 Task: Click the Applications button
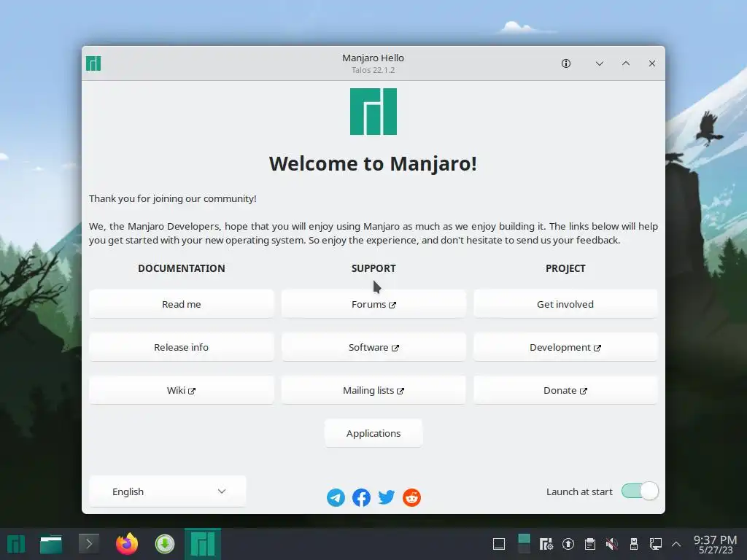point(373,433)
